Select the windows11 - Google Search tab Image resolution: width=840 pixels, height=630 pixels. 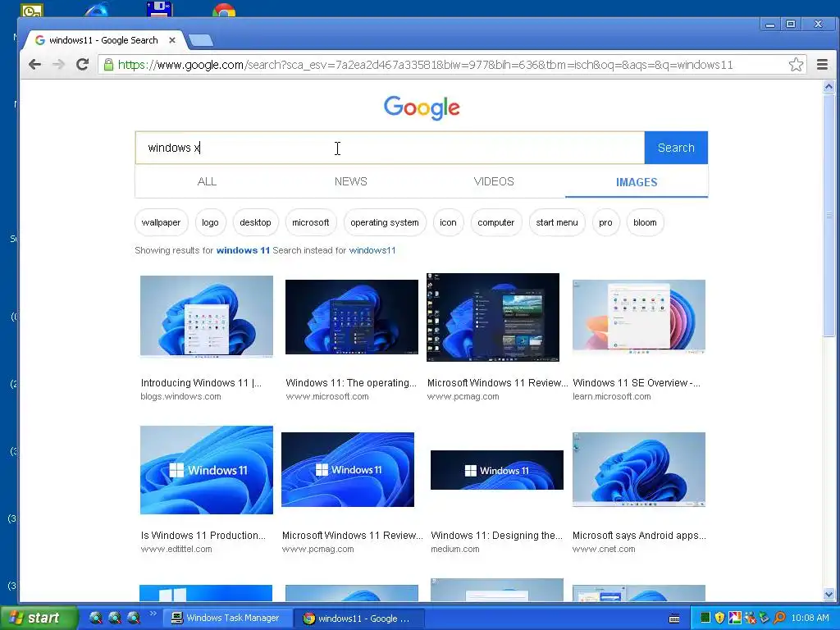click(x=103, y=40)
